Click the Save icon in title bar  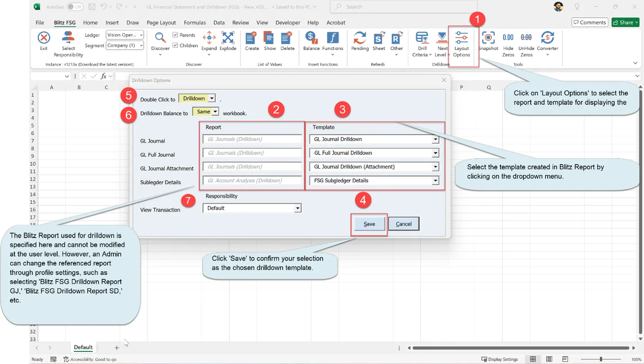92,7
